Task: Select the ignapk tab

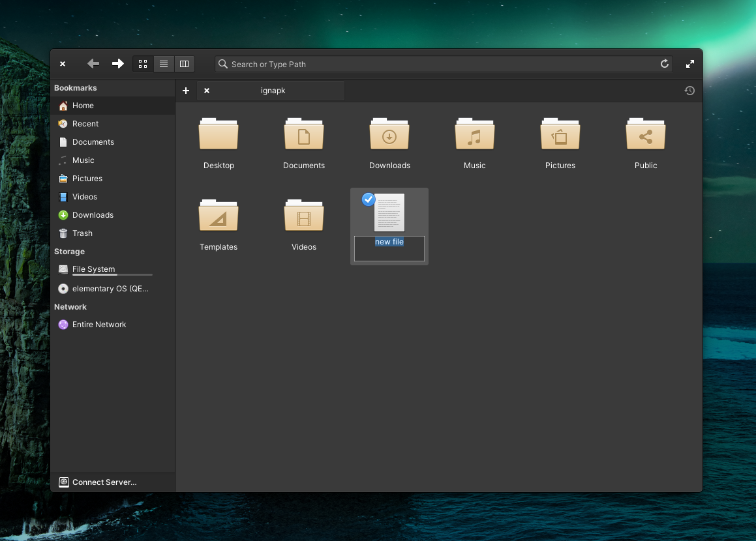Action: tap(273, 91)
